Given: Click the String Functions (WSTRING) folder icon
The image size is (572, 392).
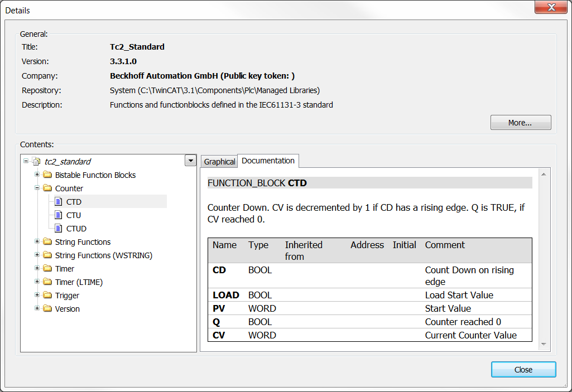Looking at the screenshot, I should (47, 255).
